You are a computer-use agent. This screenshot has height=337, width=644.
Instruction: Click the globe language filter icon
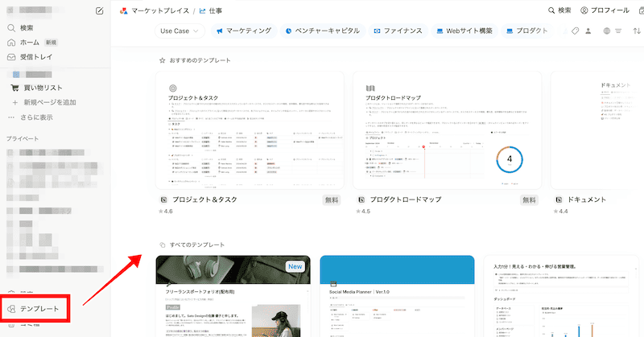(605, 31)
